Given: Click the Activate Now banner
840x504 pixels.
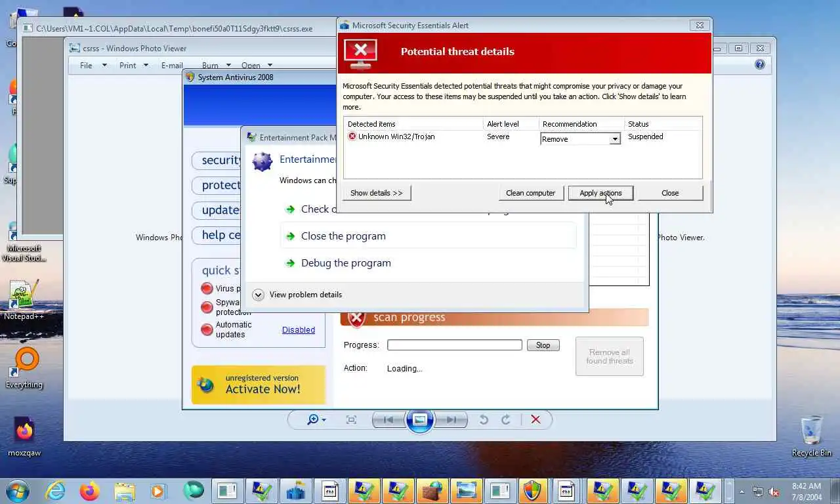Looking at the screenshot, I should pyautogui.click(x=259, y=385).
